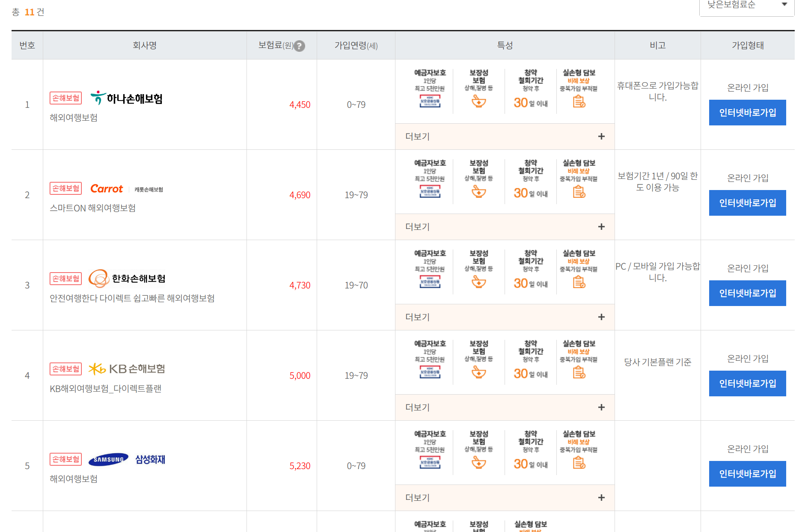Click the 손해보험 tag in the Carrot row
Viewport: 808px width, 532px height.
click(x=65, y=188)
